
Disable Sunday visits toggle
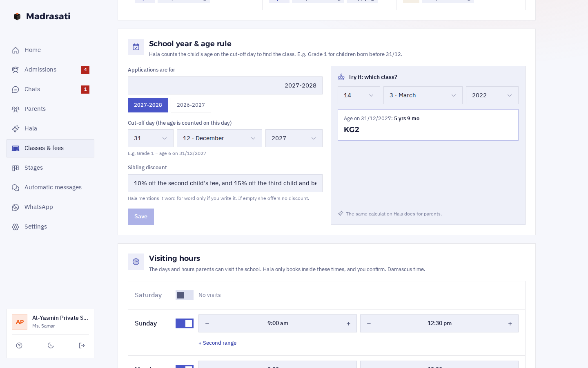[185, 323]
